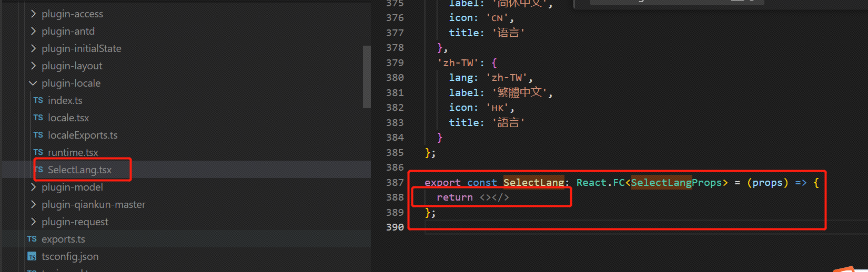Select the plugin-access folder name
The width and height of the screenshot is (868, 272).
72,14
